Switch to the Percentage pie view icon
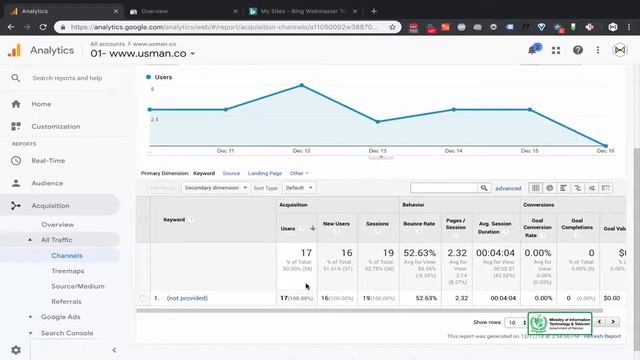The width and height of the screenshot is (640, 360). click(x=549, y=188)
